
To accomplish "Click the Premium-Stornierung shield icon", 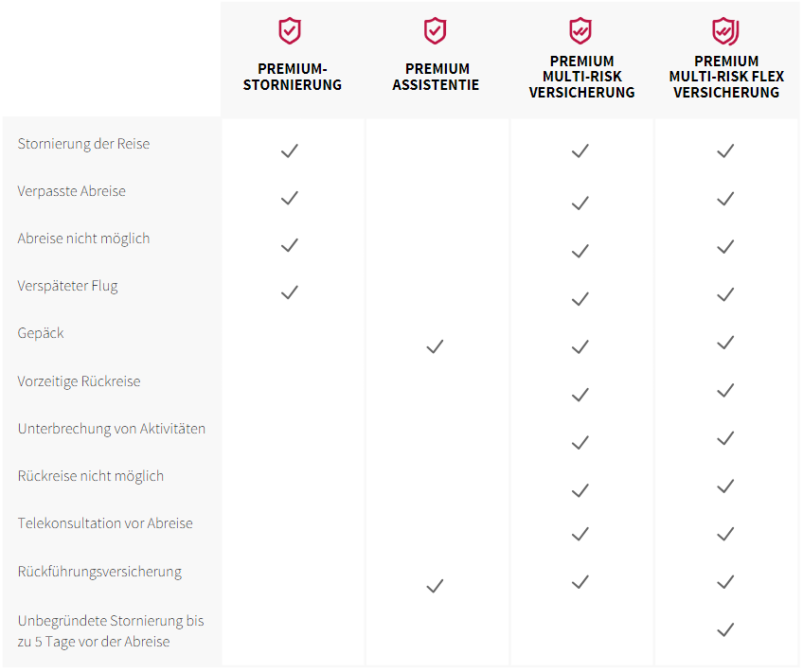I will [290, 31].
